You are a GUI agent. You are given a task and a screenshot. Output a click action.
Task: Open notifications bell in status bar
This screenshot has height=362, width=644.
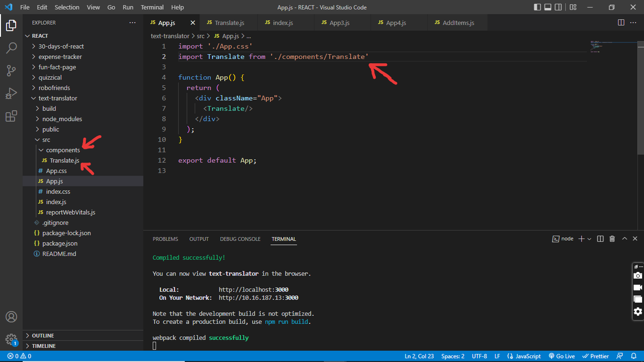633,356
